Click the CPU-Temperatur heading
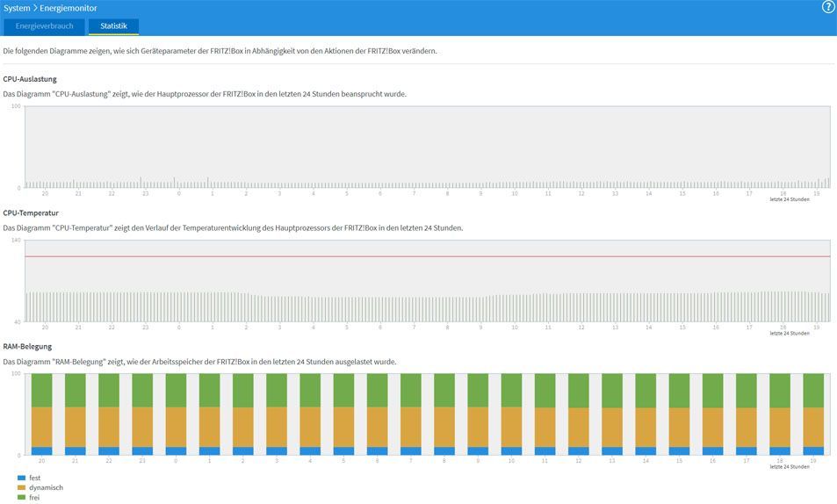This screenshot has width=837, height=504. [x=31, y=212]
